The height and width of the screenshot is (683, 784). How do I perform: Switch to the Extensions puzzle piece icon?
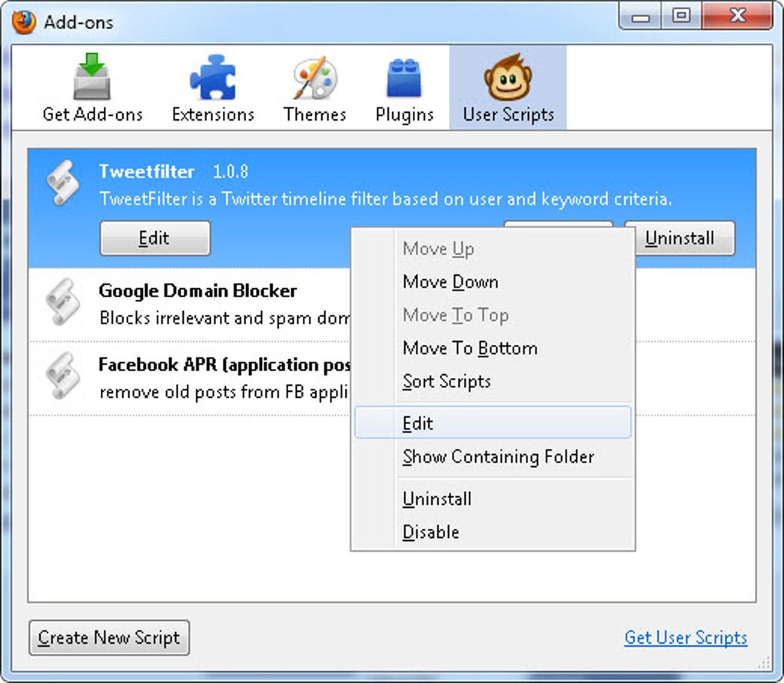click(x=212, y=77)
